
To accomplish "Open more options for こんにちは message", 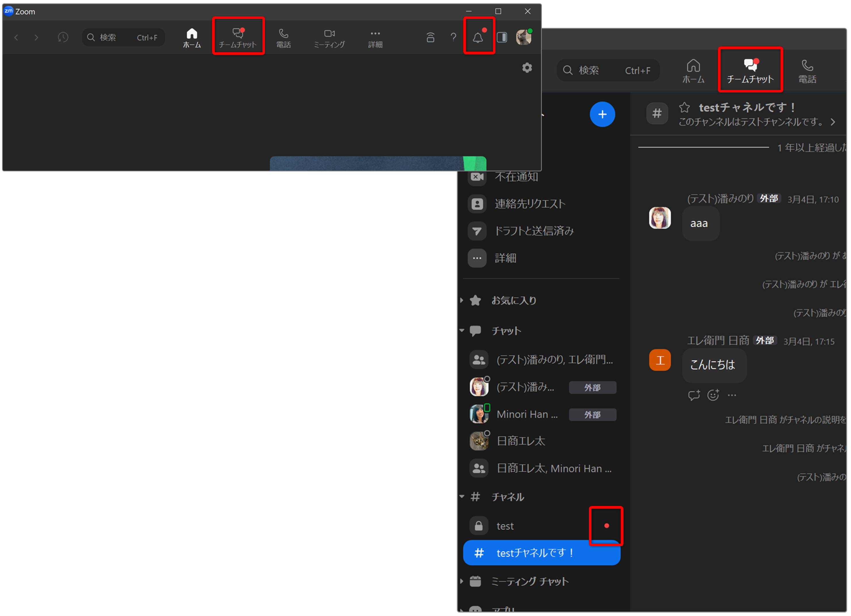I will (x=732, y=395).
